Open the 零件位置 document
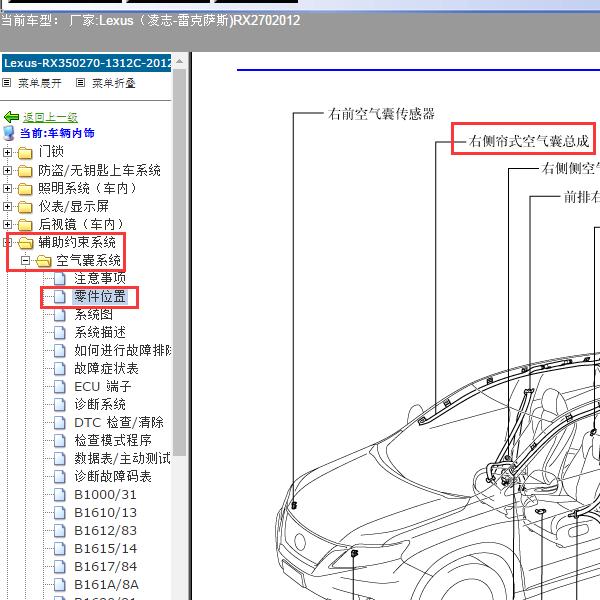 100,296
